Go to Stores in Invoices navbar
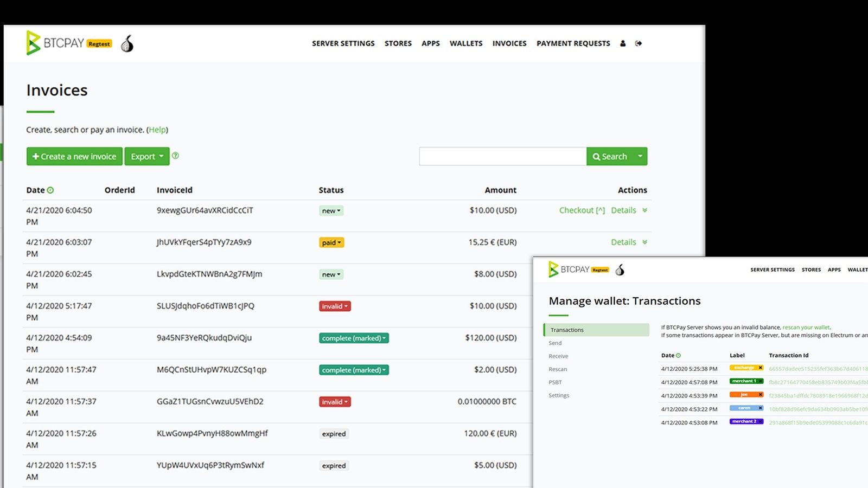 click(x=398, y=43)
